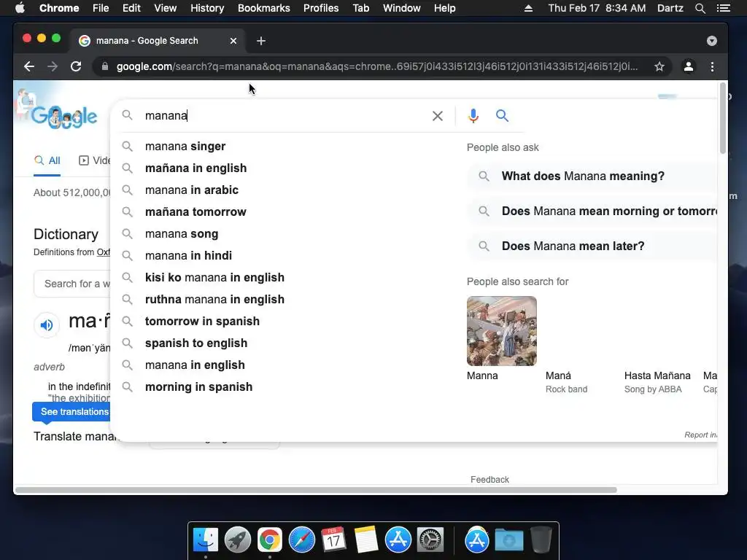Image resolution: width=747 pixels, height=560 pixels.
Task: Choose suggestion 'manana in english'
Action: point(195,365)
